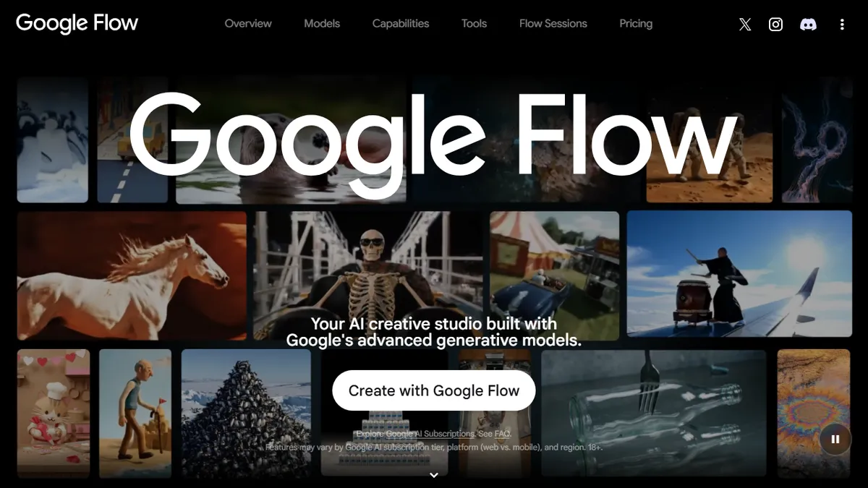Open the three-dot more options menu
Screen dimensions: 868x488
pyautogui.click(x=842, y=24)
